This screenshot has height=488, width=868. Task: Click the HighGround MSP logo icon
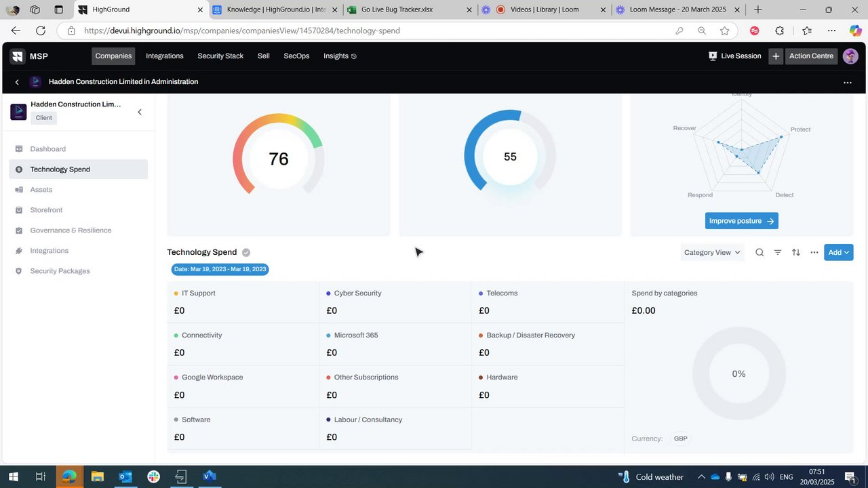coord(18,56)
